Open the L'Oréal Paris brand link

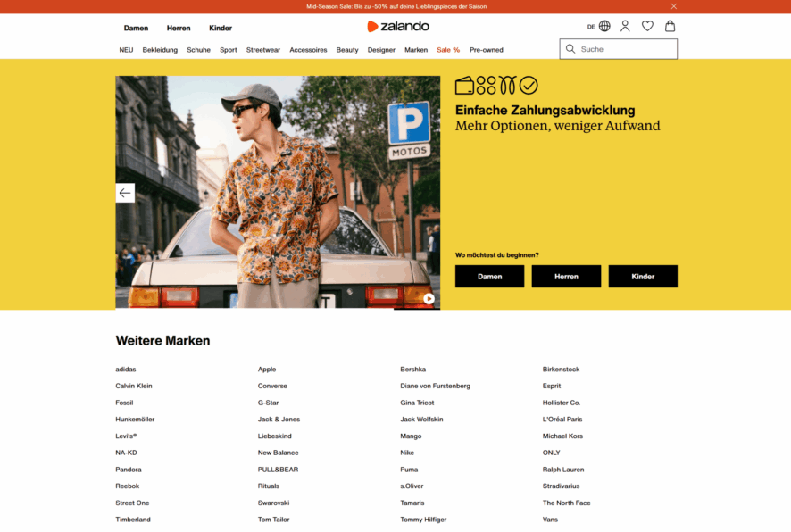coord(562,419)
